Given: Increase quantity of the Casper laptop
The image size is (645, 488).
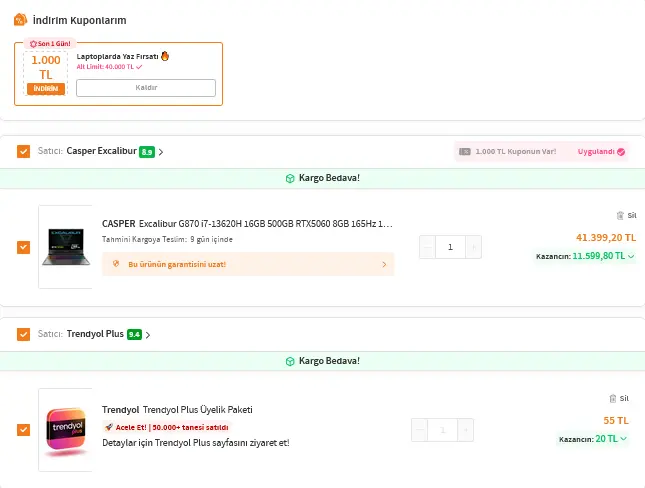Looking at the screenshot, I should tap(473, 247).
